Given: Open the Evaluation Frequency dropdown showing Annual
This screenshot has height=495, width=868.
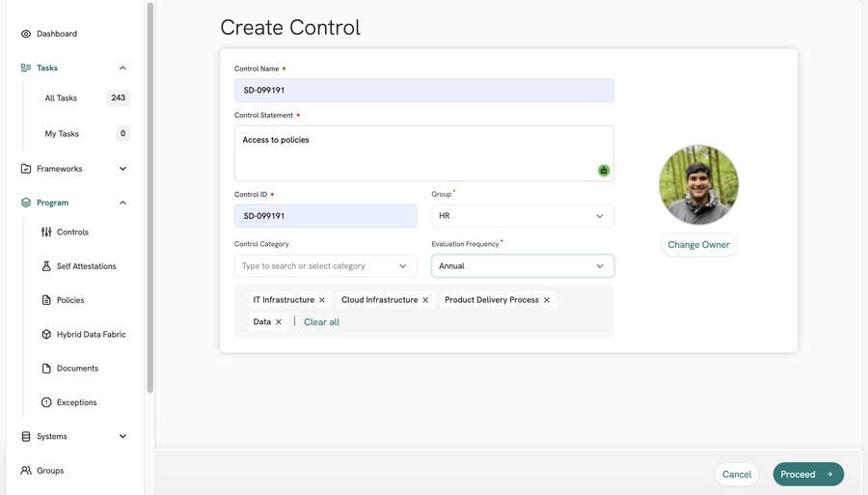Looking at the screenshot, I should (x=523, y=266).
